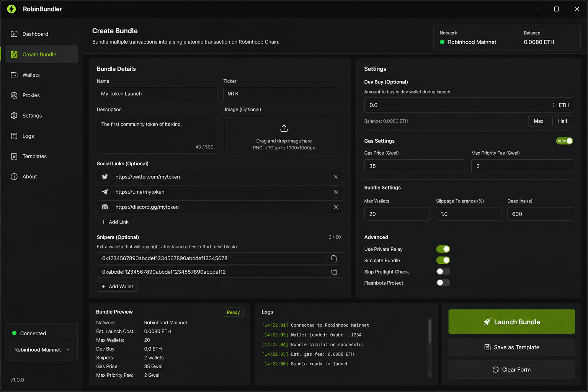The height and width of the screenshot is (392, 588).
Task: Click the floppy disk Save icon
Action: tap(487, 347)
